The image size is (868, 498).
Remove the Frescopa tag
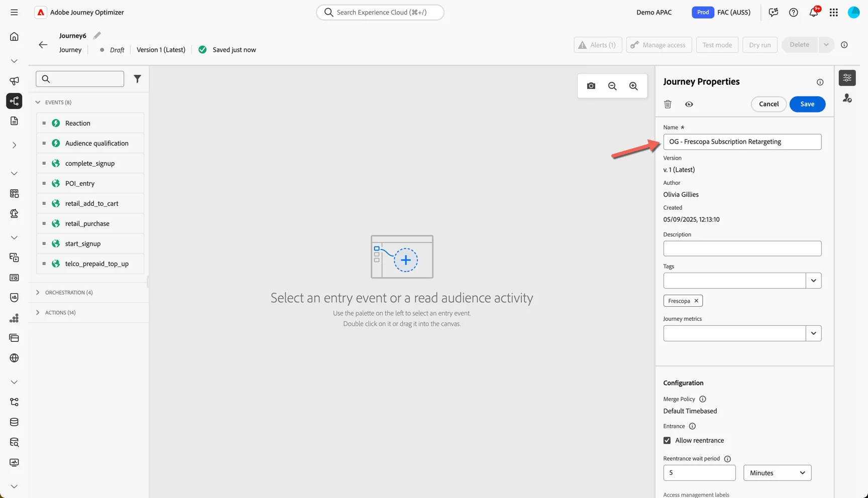click(x=696, y=301)
